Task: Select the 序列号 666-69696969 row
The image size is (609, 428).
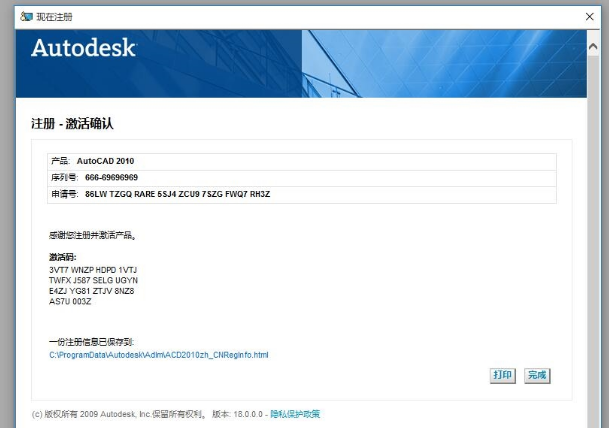Action: [x=302, y=178]
